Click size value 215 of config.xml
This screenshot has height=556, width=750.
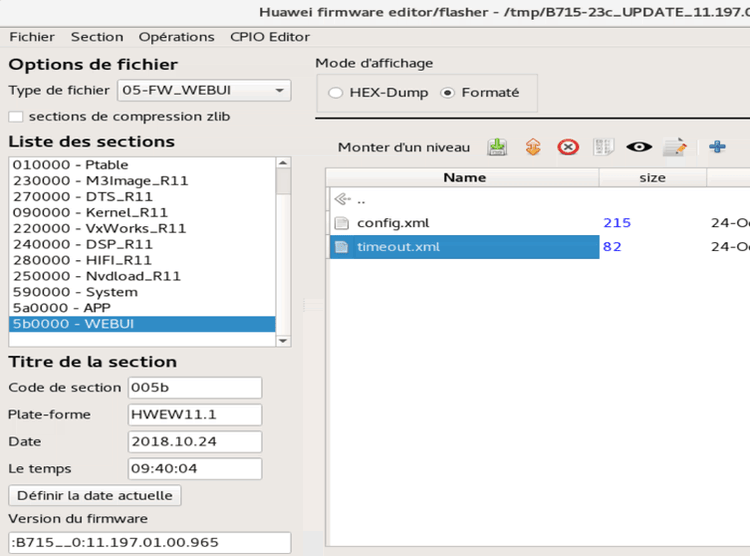point(617,223)
